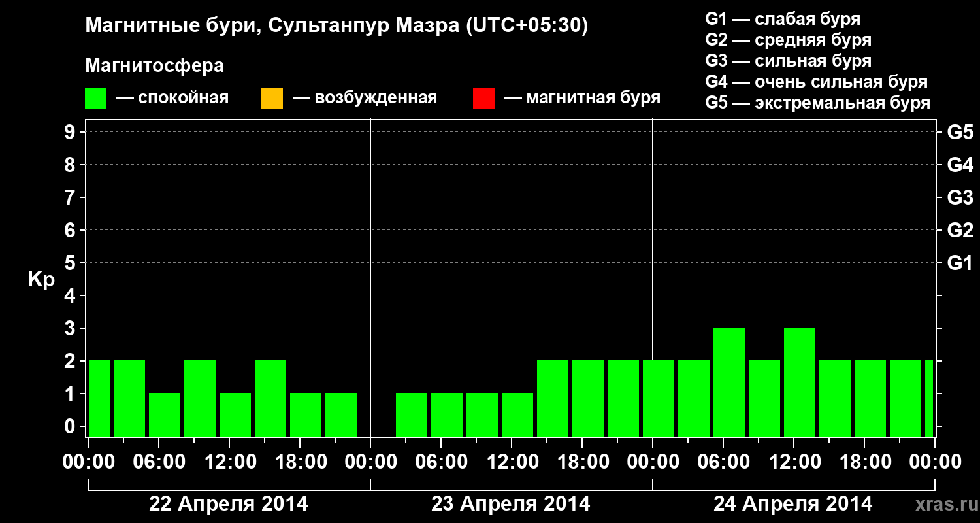
Task: Click the '24 Апреля 2014' date label
Action: coord(793,504)
